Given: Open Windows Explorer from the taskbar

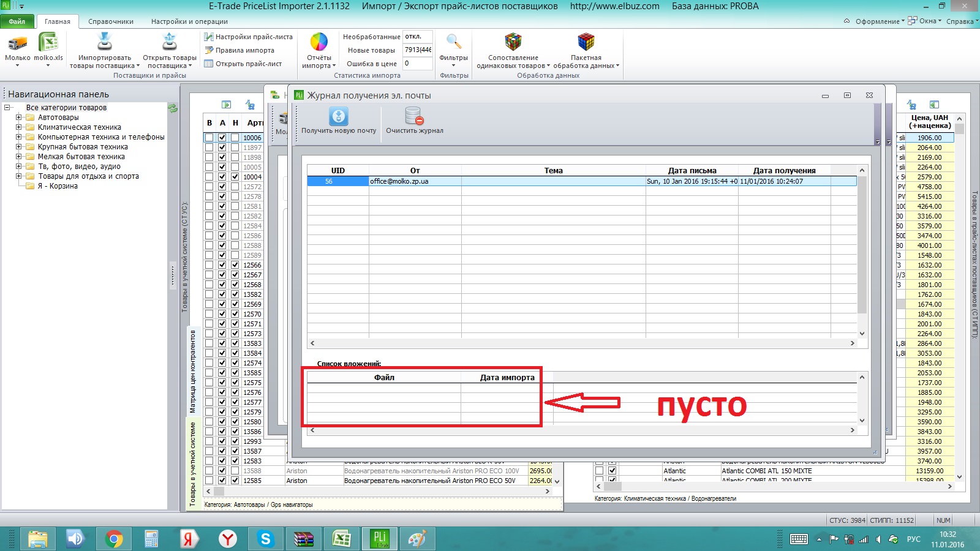Looking at the screenshot, I should 37,539.
